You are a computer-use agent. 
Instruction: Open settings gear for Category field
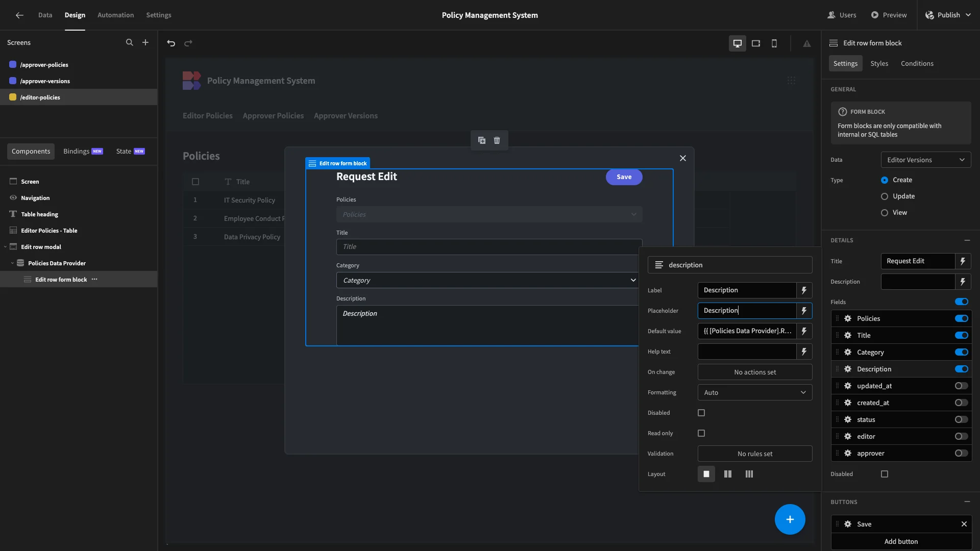pos(848,352)
